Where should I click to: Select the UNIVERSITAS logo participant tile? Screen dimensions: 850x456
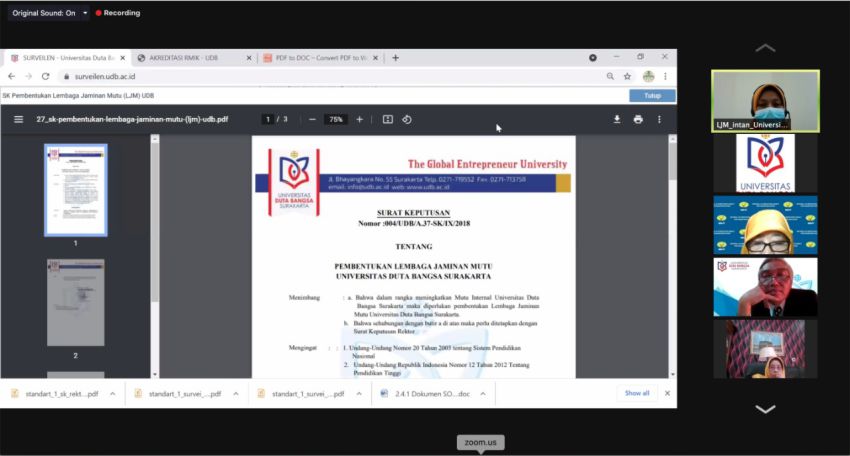pos(765,163)
